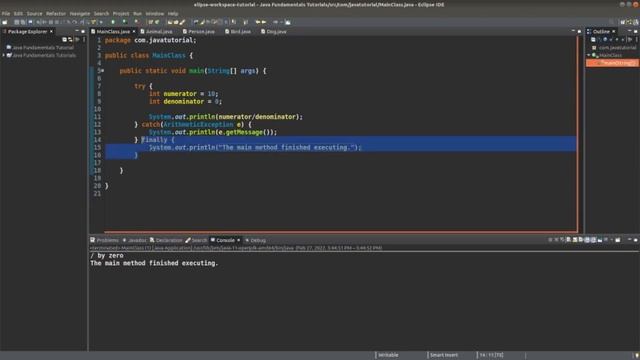Click Collapse All in Package Explorer
This screenshot has height=360, width=640.
pos(64,40)
